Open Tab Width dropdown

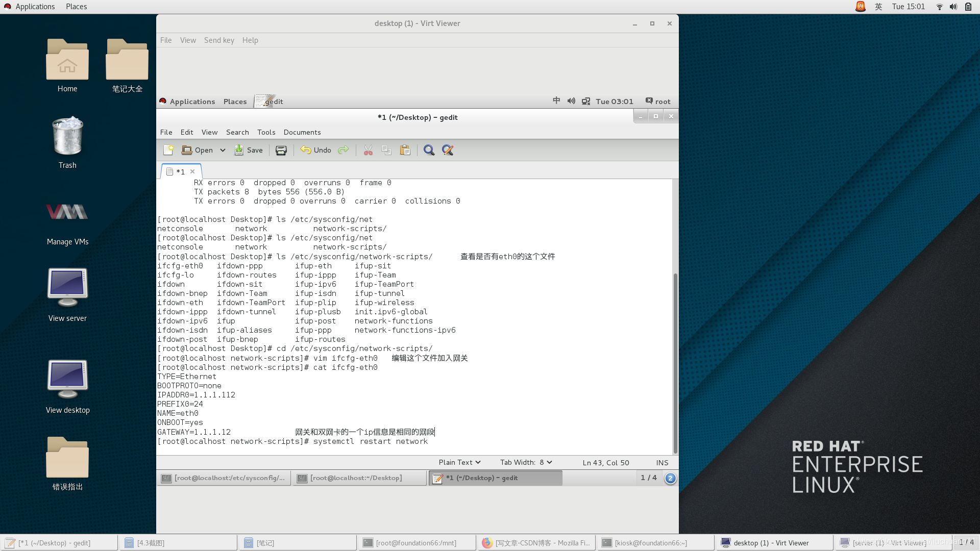click(x=526, y=462)
